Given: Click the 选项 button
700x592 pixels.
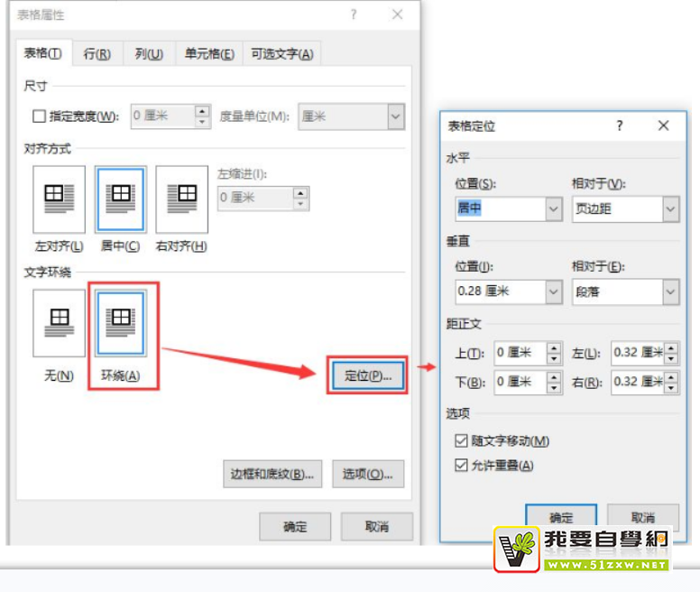Looking at the screenshot, I should (367, 474).
